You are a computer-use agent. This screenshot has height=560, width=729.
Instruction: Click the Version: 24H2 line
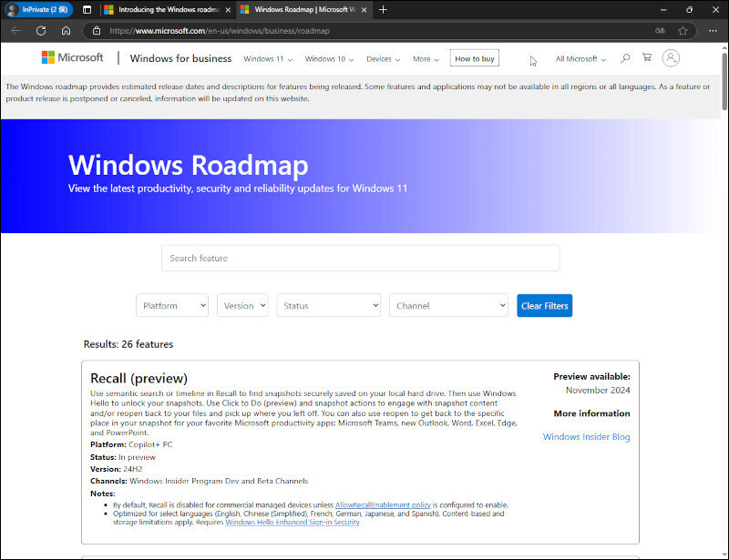pyautogui.click(x=117, y=469)
